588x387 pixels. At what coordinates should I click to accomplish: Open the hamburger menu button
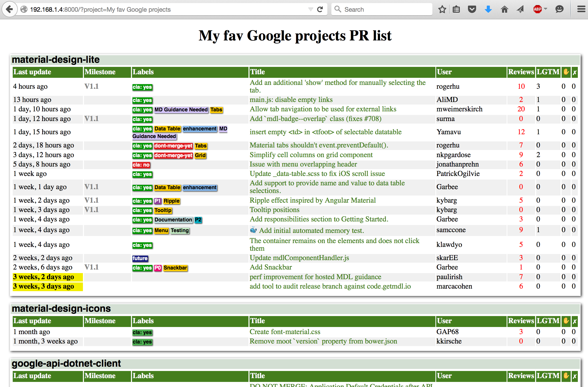coord(581,9)
